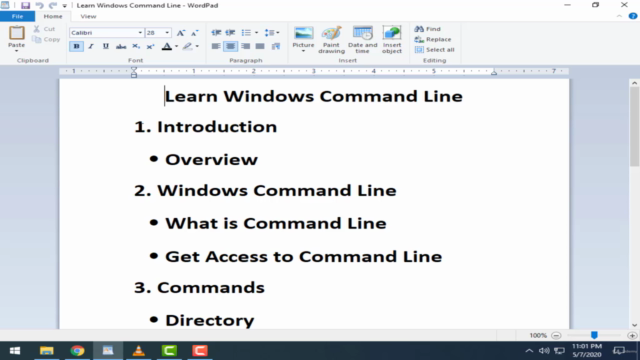Collapse the ribbon with the chevron
The height and width of the screenshot is (360, 640).
619,16
